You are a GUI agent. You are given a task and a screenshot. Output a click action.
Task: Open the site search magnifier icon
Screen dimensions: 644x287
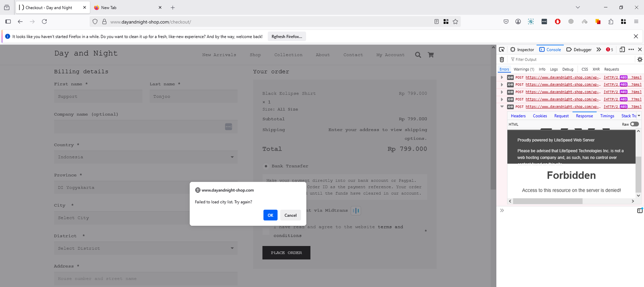click(x=418, y=55)
